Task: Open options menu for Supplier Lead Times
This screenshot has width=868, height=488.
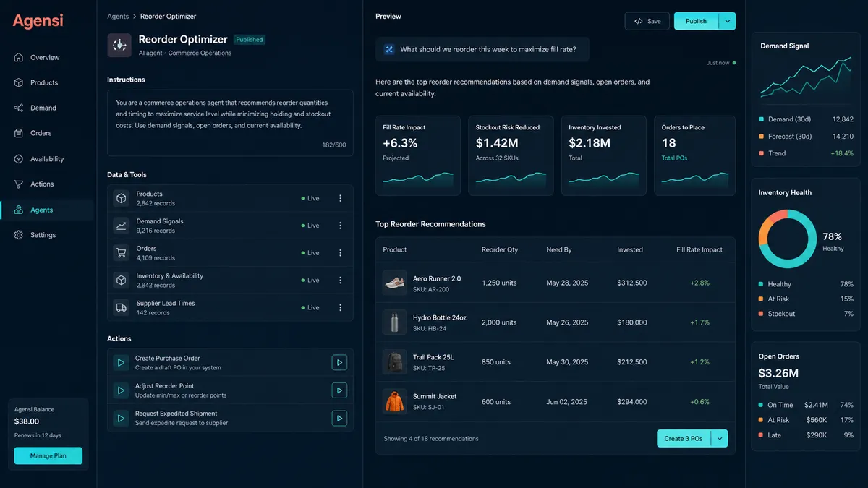Action: click(x=341, y=308)
